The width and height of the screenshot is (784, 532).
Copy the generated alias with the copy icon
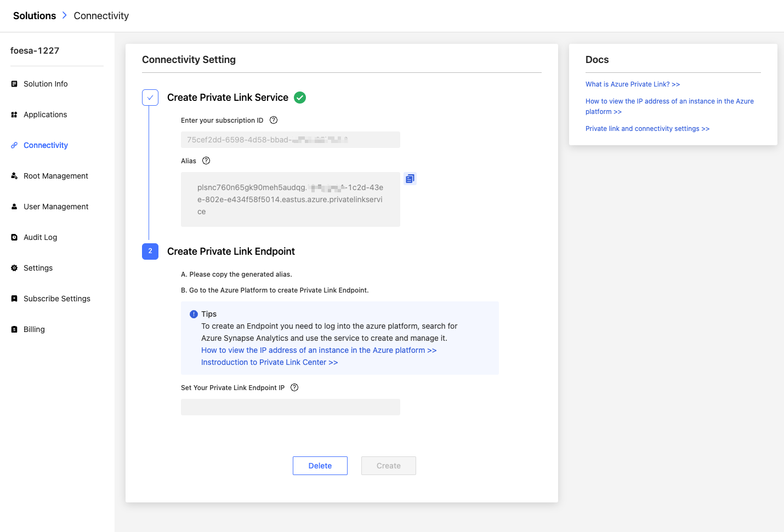point(410,179)
